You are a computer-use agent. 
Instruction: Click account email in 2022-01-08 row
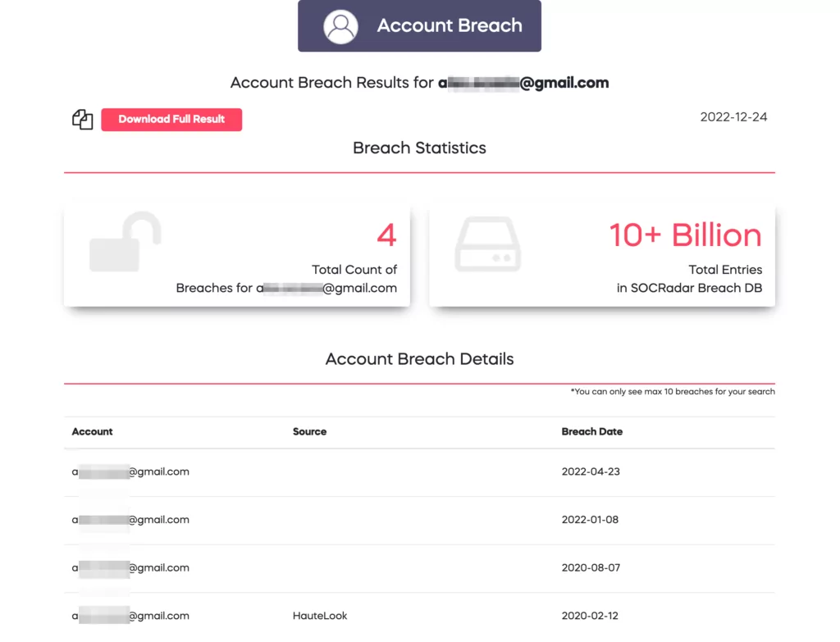pyautogui.click(x=130, y=520)
